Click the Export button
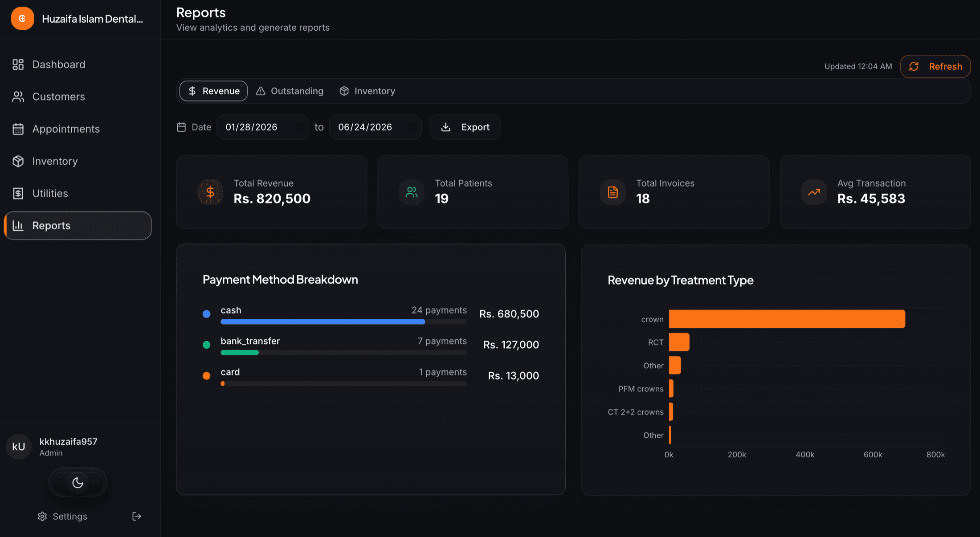The height and width of the screenshot is (537, 980). point(465,127)
